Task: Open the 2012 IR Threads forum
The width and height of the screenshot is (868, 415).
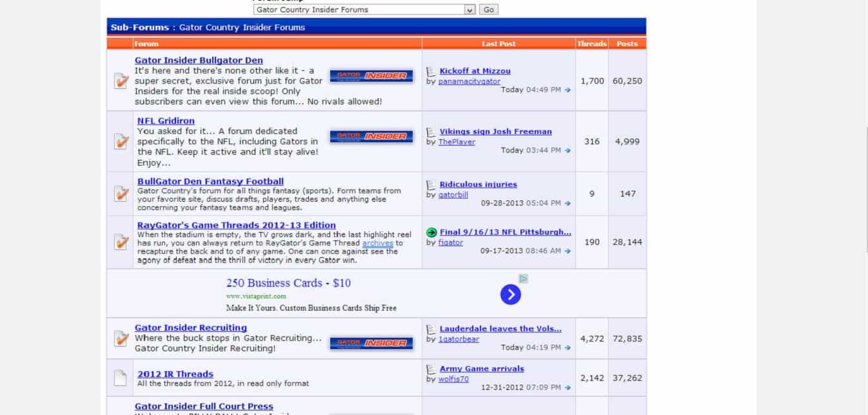Action: click(x=175, y=374)
